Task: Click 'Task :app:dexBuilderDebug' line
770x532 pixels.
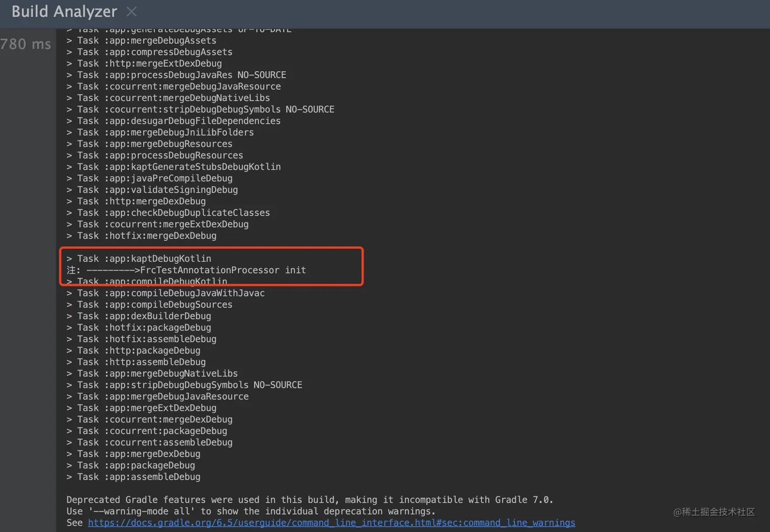Action: [x=139, y=316]
